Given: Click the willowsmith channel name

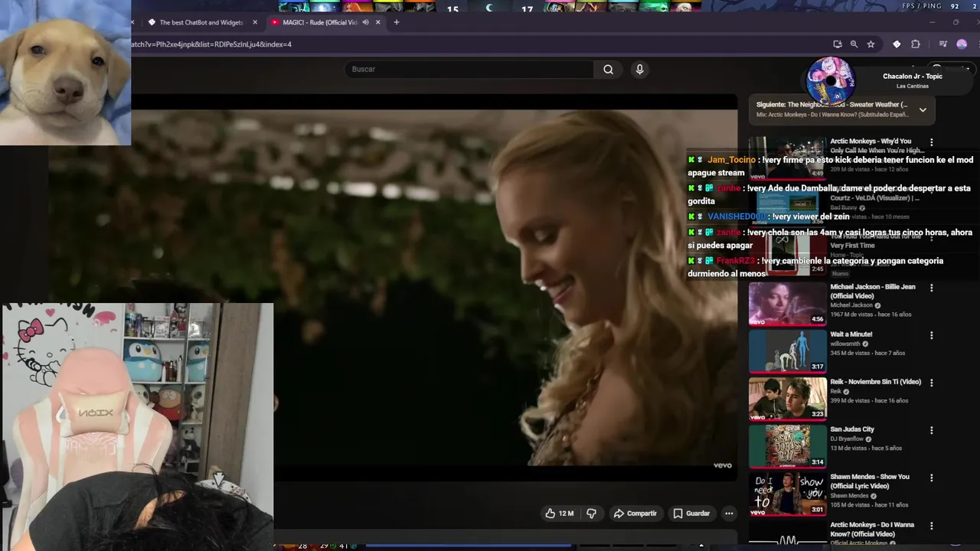Looking at the screenshot, I should point(846,344).
